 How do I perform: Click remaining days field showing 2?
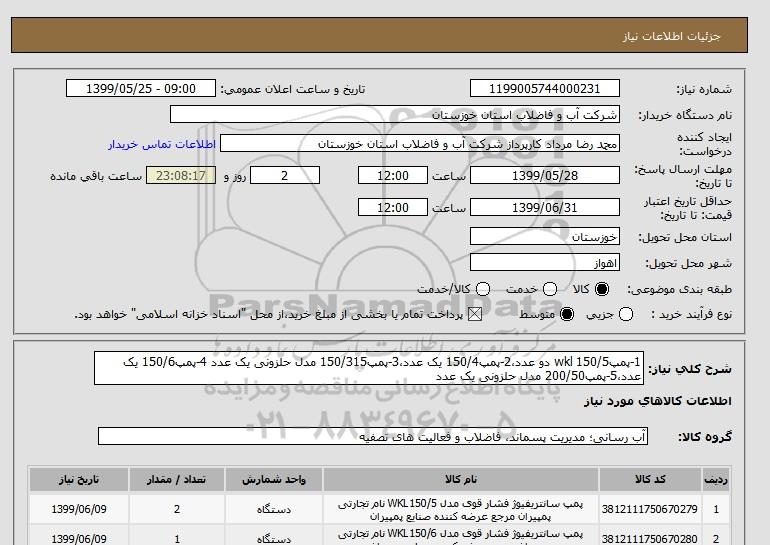(285, 175)
